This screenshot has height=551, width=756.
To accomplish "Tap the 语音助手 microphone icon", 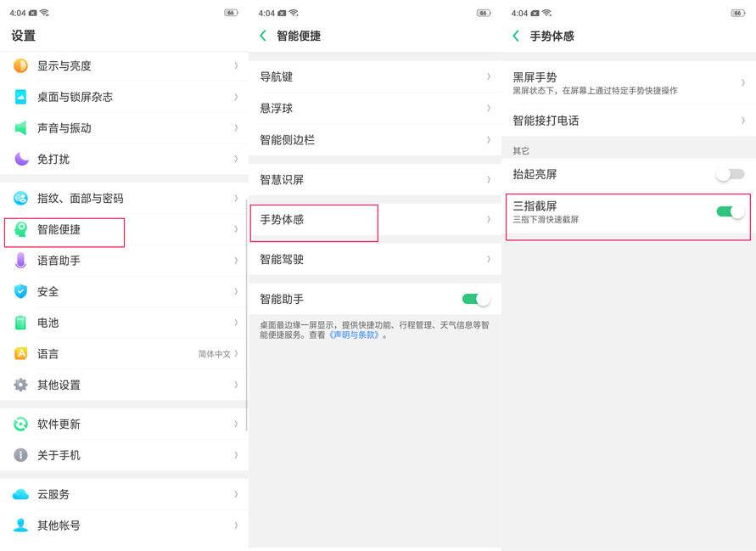I will pyautogui.click(x=20, y=261).
